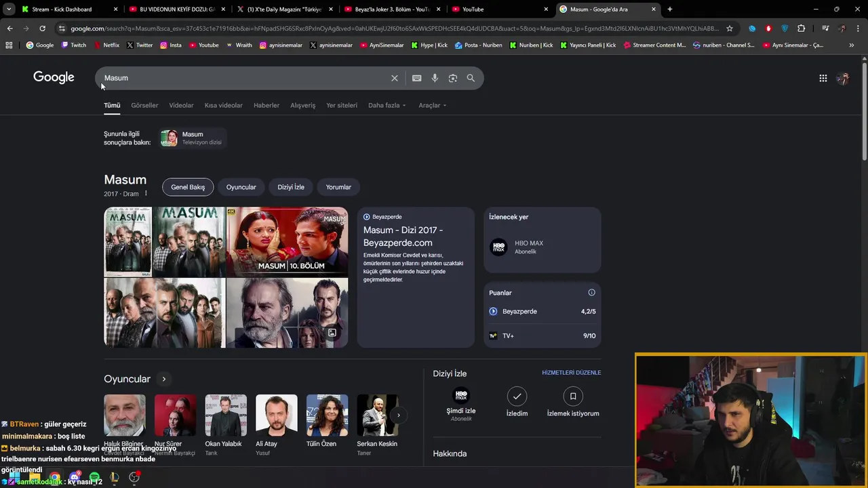Open the Okan Yalabık cast card
The width and height of the screenshot is (868, 488).
click(x=225, y=425)
